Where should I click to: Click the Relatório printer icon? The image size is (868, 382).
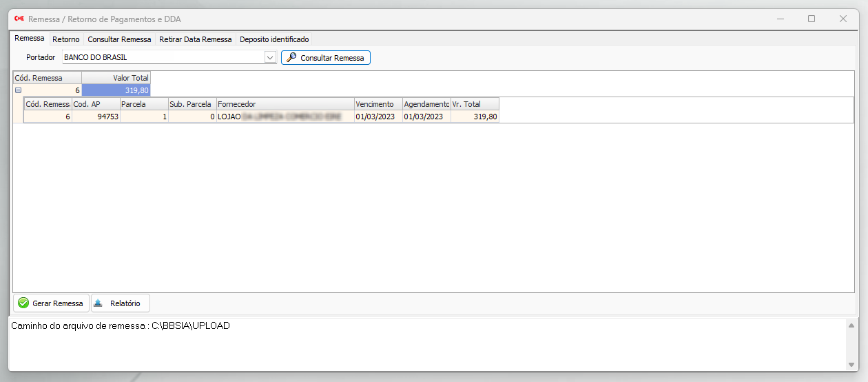(x=99, y=303)
